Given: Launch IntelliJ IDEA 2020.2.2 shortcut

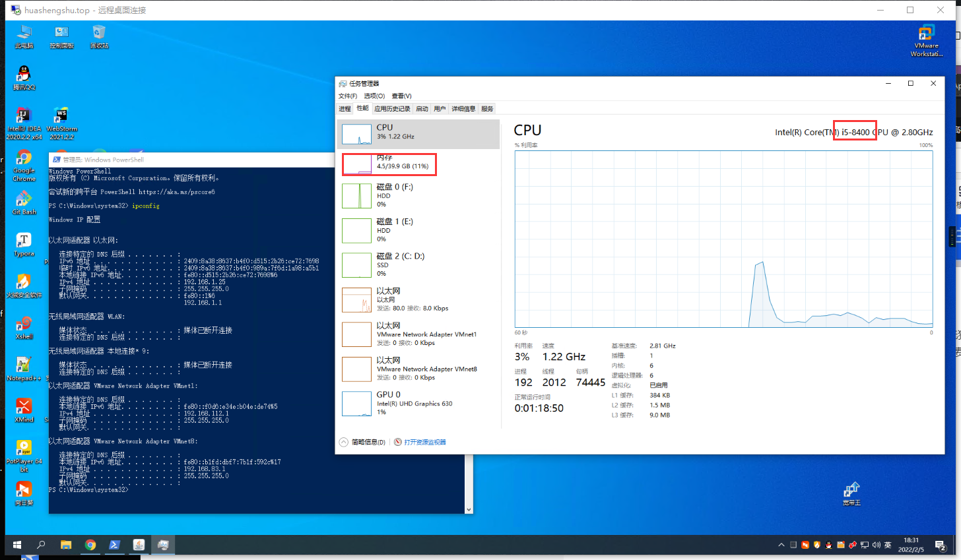Looking at the screenshot, I should [24, 123].
